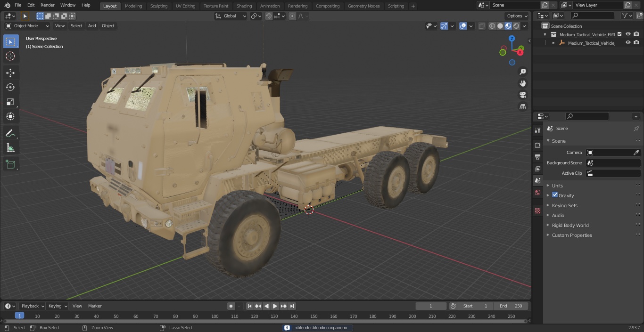Screen dimensions: 644x332
Task: Activate the Transform tool
Action: [10, 116]
